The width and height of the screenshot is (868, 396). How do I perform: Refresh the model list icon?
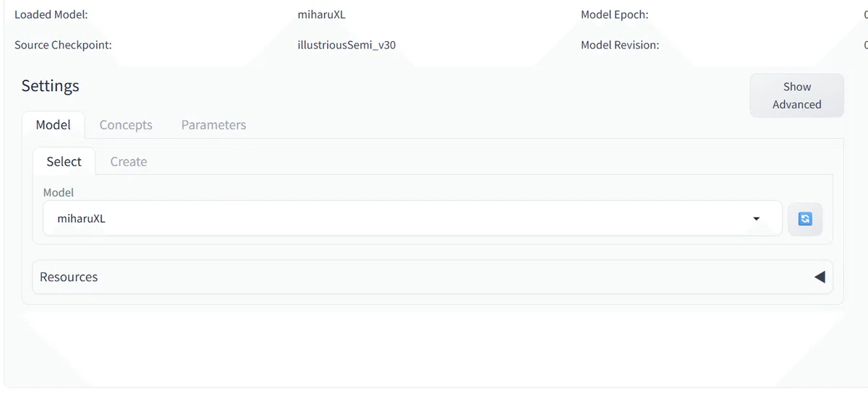[805, 218]
